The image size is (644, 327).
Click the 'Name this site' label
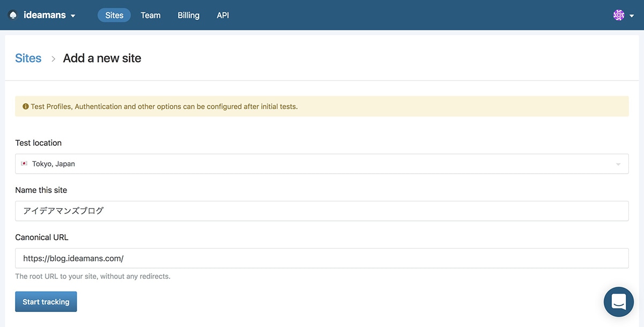coord(41,190)
